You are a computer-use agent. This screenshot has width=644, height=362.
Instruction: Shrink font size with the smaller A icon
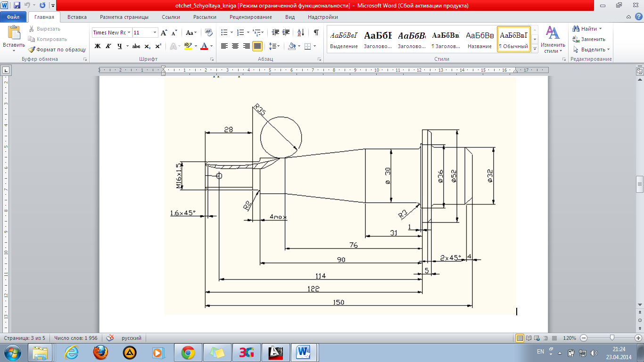pos(174,33)
